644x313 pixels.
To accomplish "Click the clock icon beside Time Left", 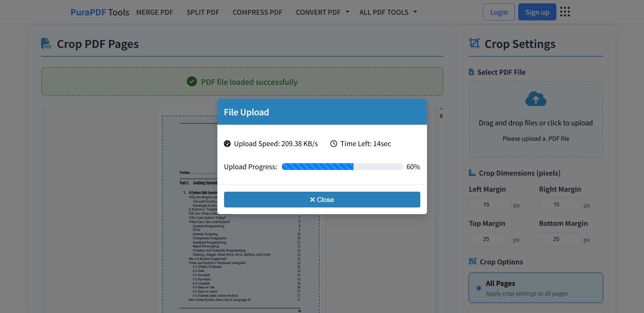I will [333, 144].
